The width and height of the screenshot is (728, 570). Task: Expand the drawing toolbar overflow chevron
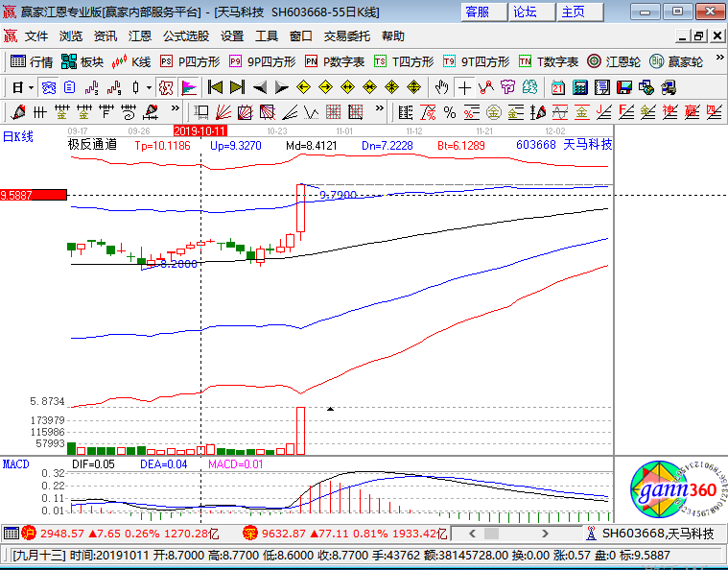coord(175,108)
